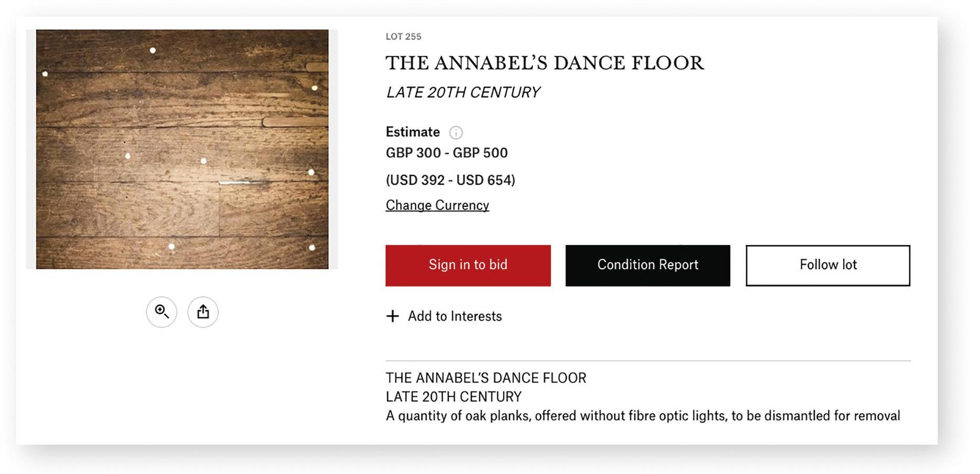
Task: Click the magnifier zoom icon below image
Action: click(162, 312)
